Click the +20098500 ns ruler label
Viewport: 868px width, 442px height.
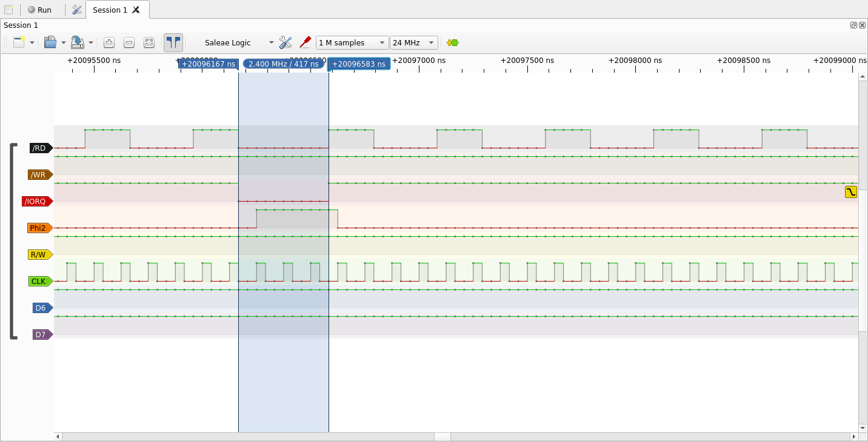click(x=744, y=61)
